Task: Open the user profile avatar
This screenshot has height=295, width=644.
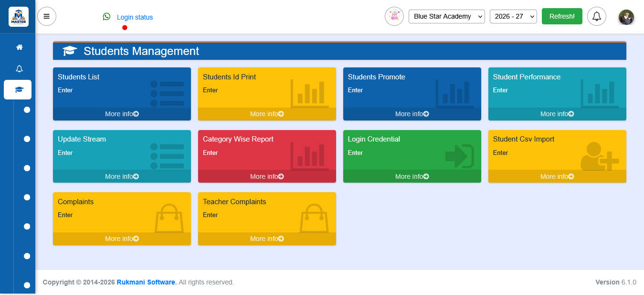Action: click(x=626, y=17)
